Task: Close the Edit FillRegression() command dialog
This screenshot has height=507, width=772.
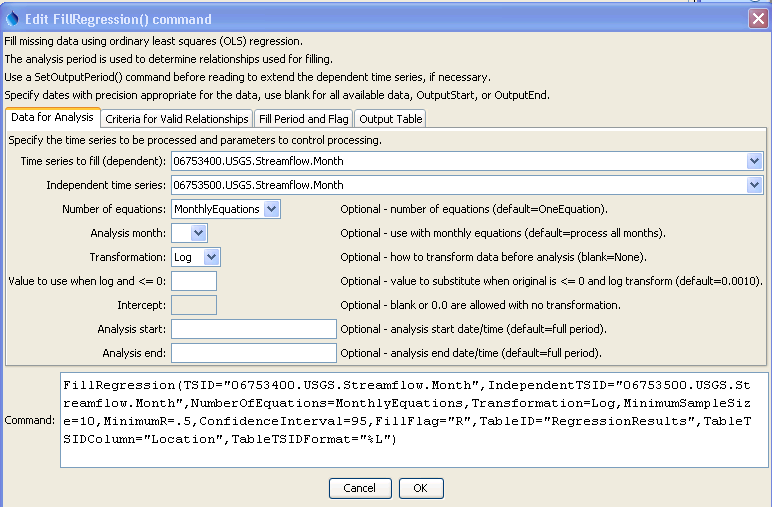Action: [x=758, y=19]
